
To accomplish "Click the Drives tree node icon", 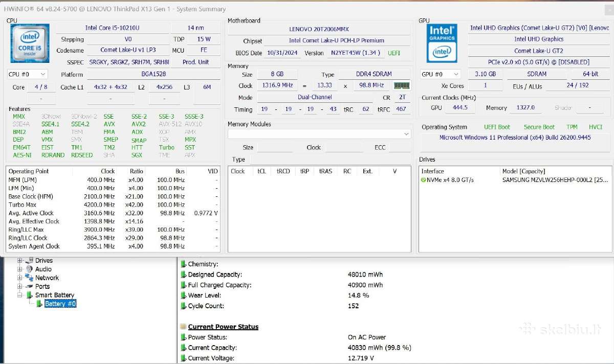I will click(29, 261).
